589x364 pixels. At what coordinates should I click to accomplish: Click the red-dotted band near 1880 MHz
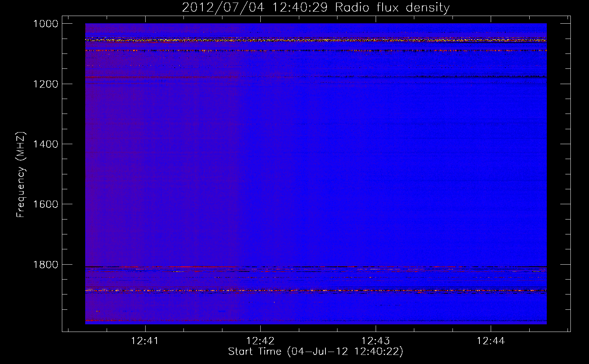click(316, 290)
